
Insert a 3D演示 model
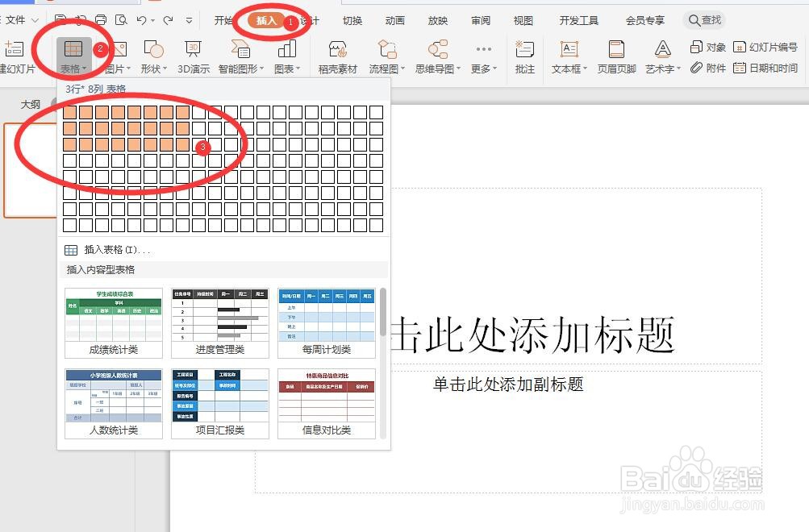point(192,56)
